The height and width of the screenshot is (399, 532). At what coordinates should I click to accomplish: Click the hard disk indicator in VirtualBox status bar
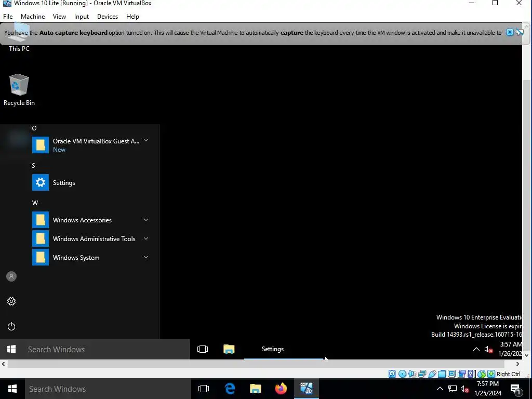click(x=392, y=374)
